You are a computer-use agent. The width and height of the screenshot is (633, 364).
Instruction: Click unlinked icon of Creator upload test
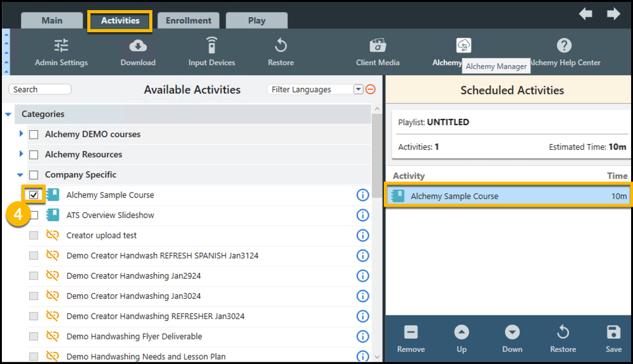tap(52, 235)
